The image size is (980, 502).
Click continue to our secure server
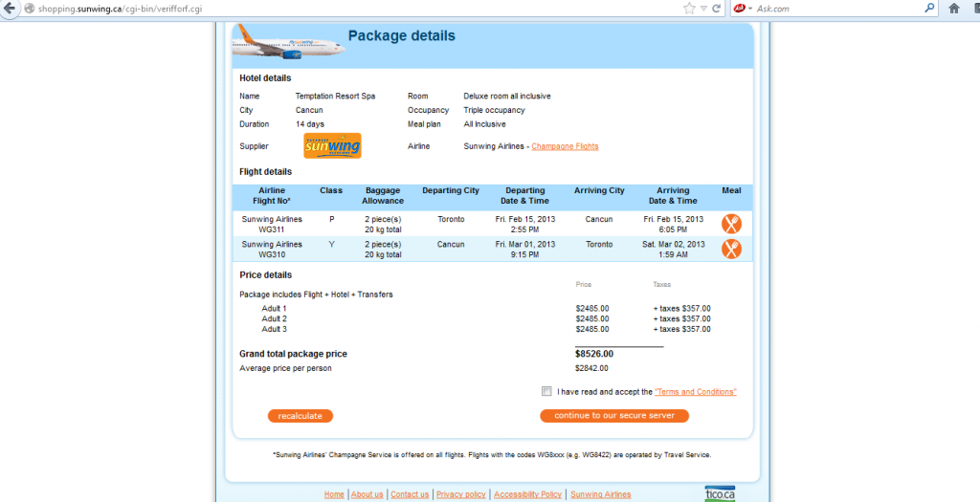pyautogui.click(x=614, y=416)
